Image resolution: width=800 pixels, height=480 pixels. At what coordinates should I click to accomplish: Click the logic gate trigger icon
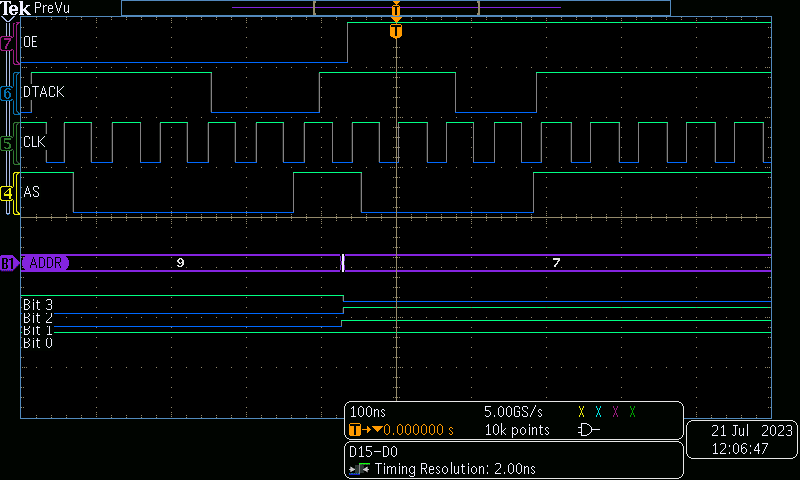588,430
